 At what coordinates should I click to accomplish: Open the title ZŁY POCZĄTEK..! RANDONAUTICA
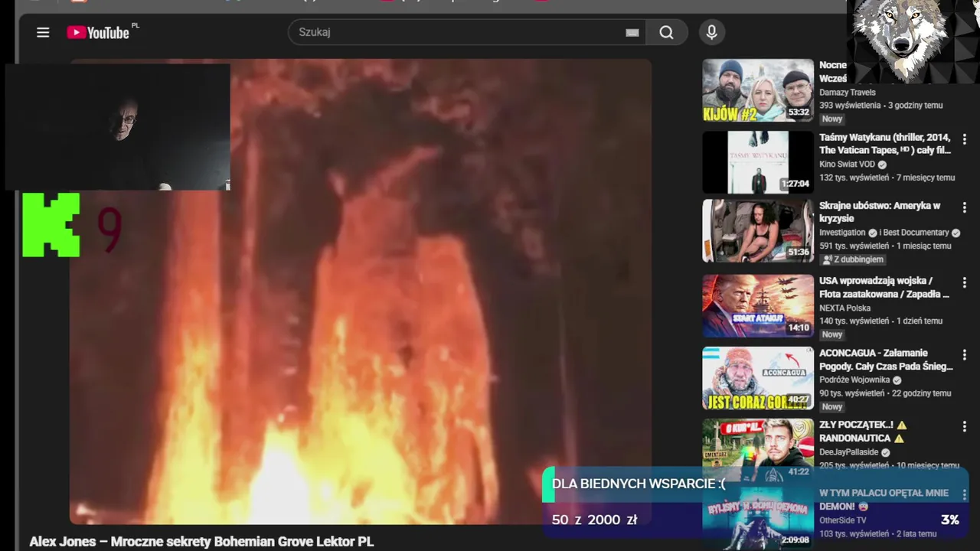(863, 432)
